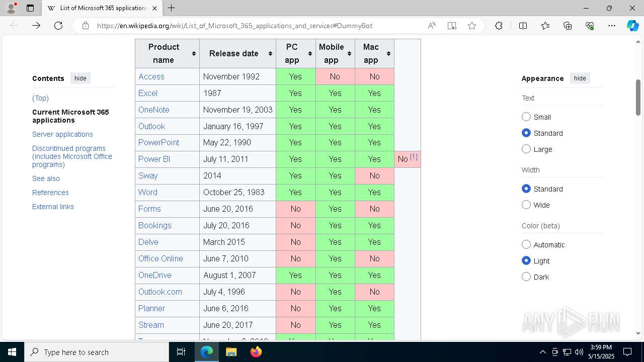Select Small text size
The width and height of the screenshot is (644, 362).
coord(526,117)
